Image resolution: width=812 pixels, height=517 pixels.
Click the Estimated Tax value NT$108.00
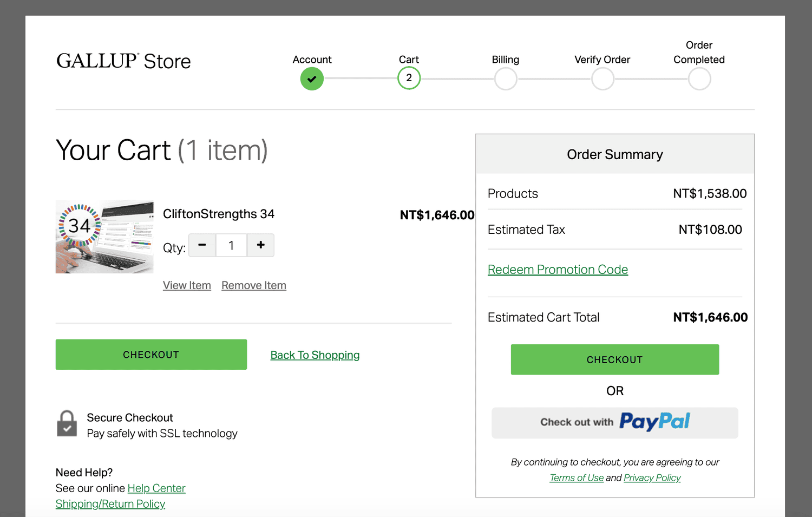tap(710, 230)
